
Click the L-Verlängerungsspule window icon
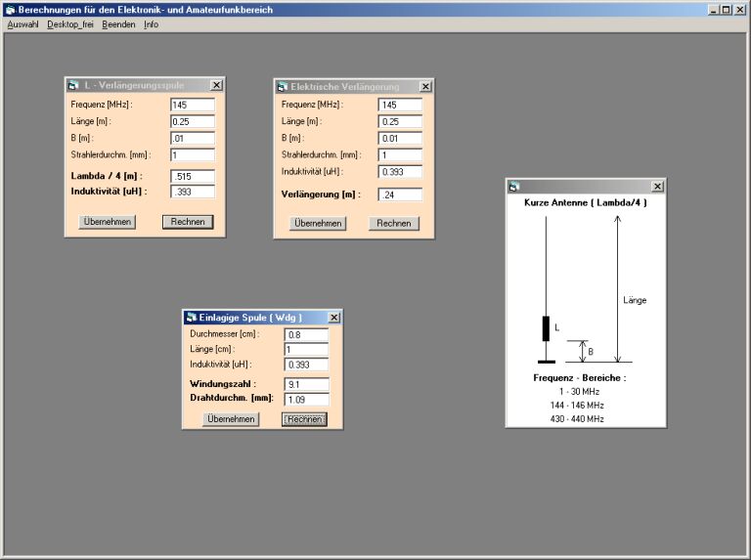[x=73, y=86]
